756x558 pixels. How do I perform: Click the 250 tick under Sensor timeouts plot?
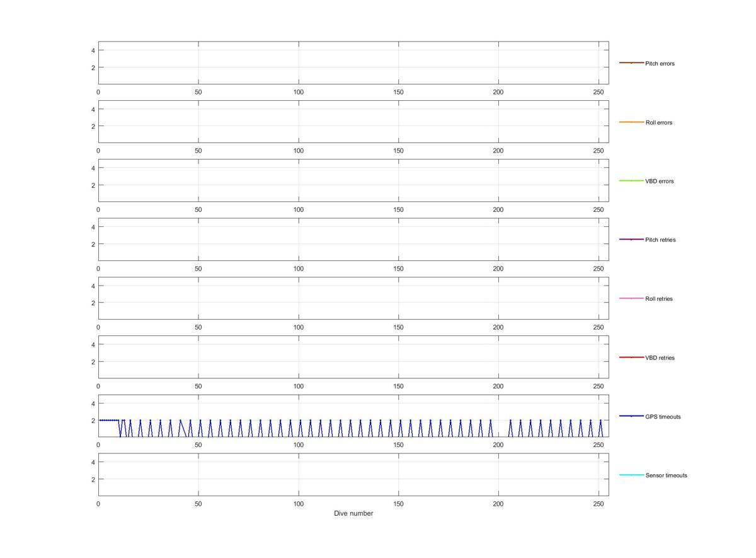coord(598,504)
